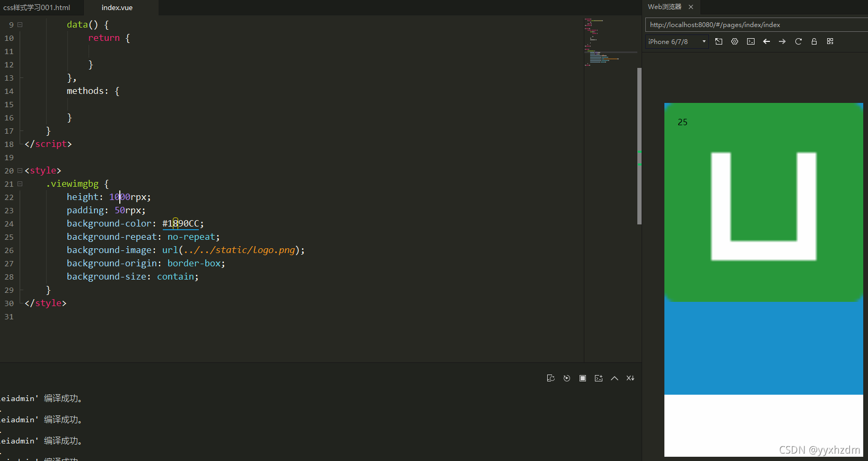This screenshot has width=868, height=461.
Task: Click the closing </style> tag on line 30
Action: point(46,303)
